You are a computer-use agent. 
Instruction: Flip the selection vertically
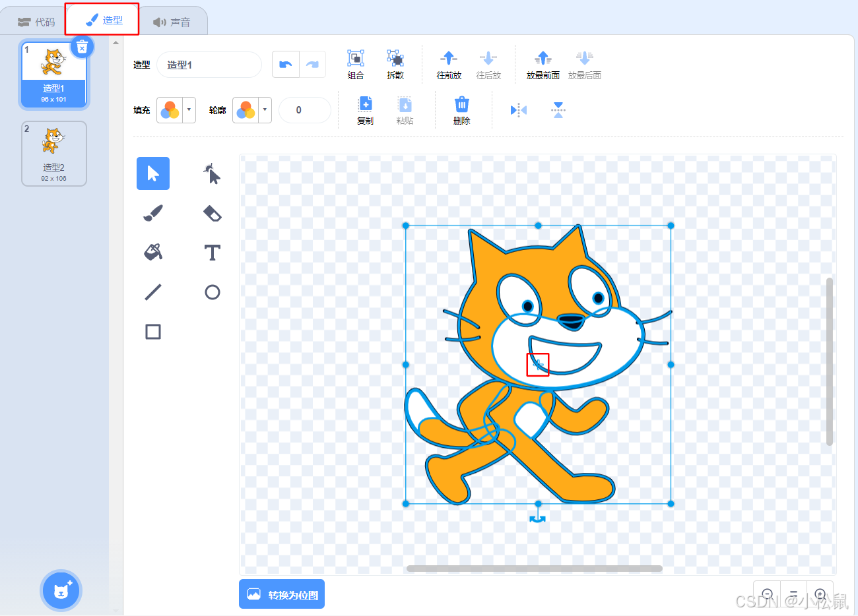558,110
